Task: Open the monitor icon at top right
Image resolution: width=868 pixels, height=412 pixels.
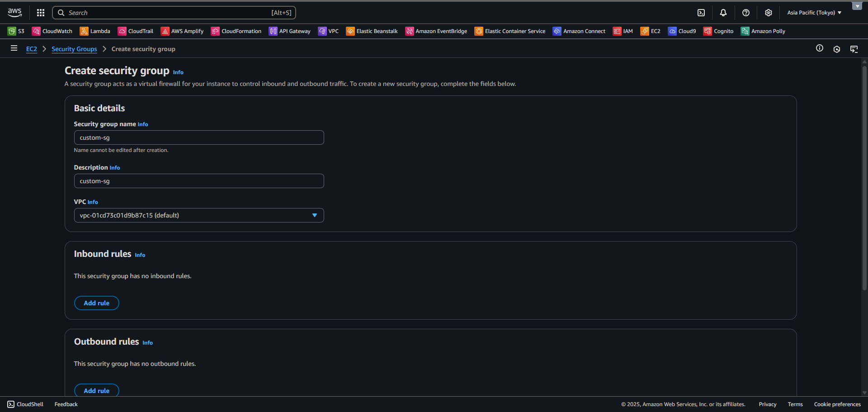Action: click(x=854, y=49)
